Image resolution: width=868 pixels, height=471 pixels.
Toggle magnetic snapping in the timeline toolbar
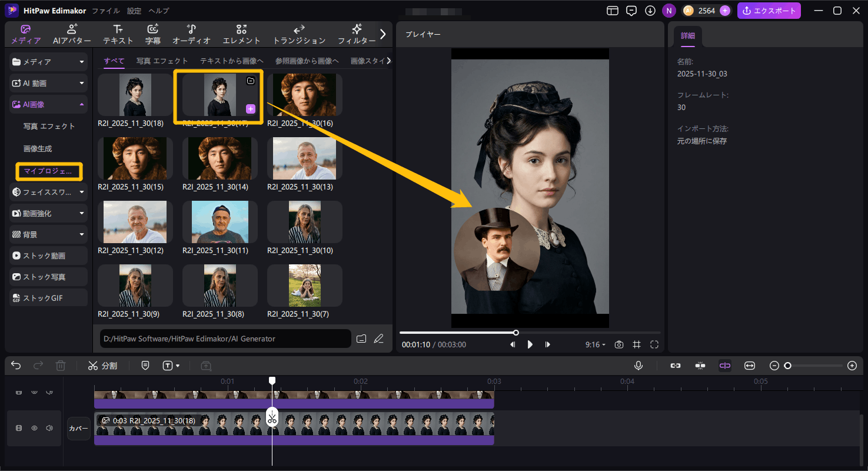[x=700, y=365]
